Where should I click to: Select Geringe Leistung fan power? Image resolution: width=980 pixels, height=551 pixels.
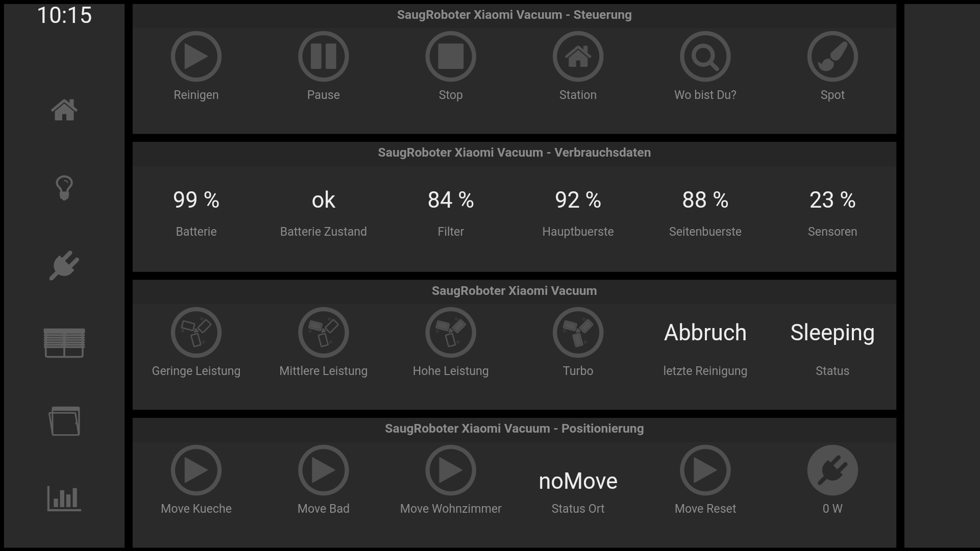[196, 333]
